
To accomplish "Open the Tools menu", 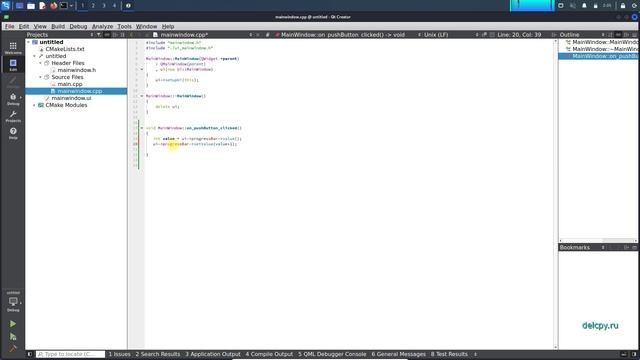I will pyautogui.click(x=124, y=27).
